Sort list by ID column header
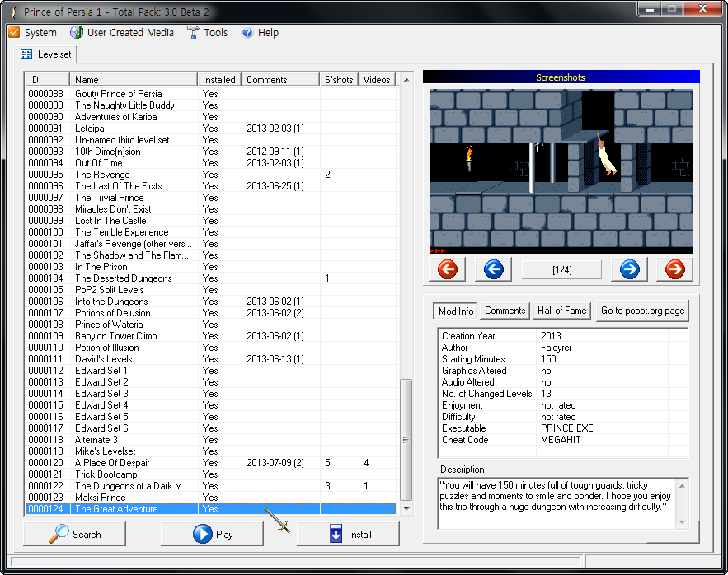The width and height of the screenshot is (728, 575). (x=47, y=79)
